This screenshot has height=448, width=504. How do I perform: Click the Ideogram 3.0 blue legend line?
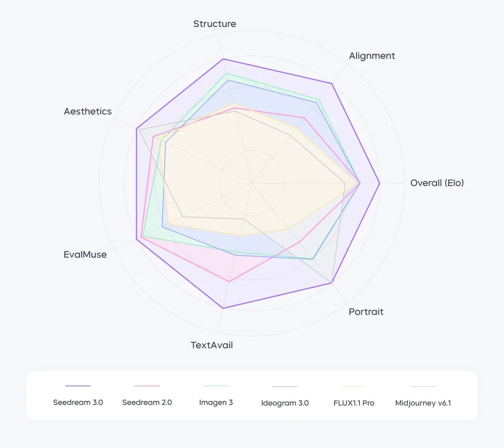coord(285,386)
